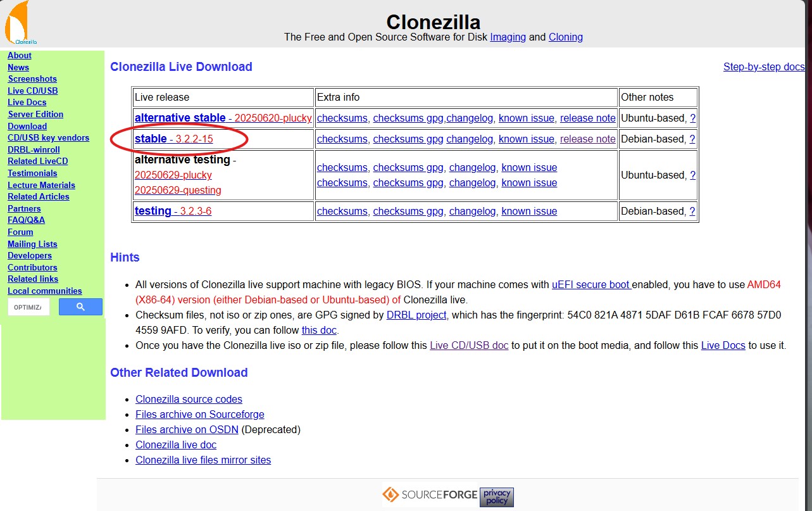Click the privacy policy badge

tap(497, 496)
